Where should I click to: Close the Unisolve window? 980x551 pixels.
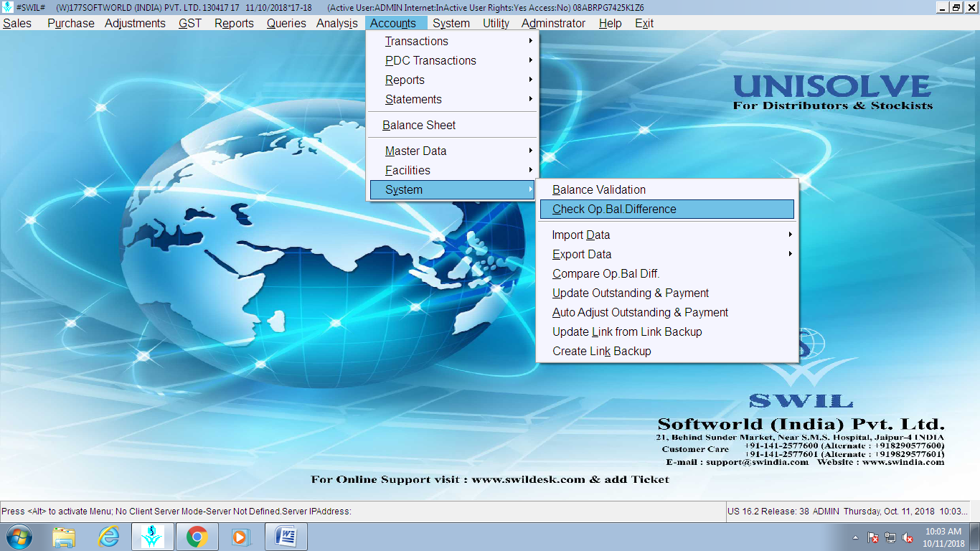971,7
